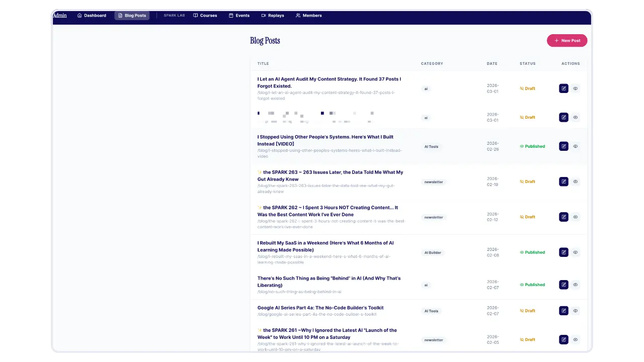
Task: Click the Dashboard home icon in the navbar
Action: 80,16
